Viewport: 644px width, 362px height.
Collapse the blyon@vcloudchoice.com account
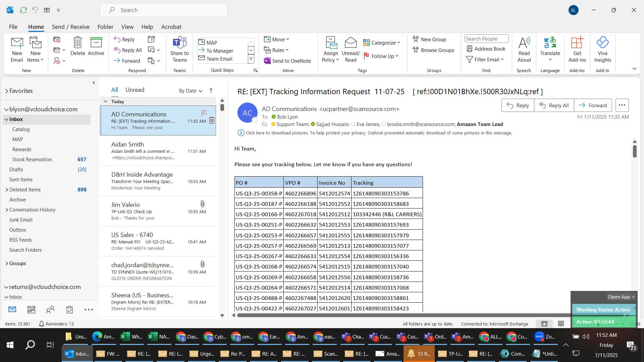click(6, 109)
